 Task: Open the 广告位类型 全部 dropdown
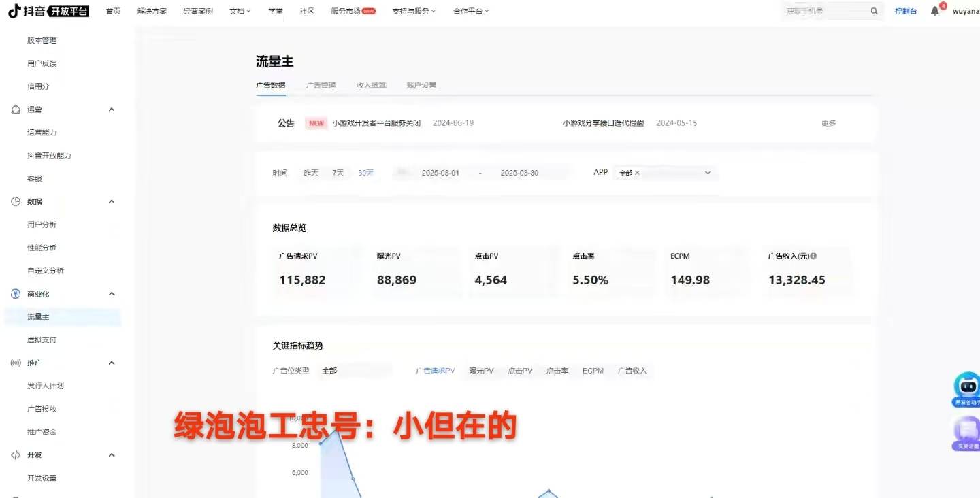(x=356, y=371)
